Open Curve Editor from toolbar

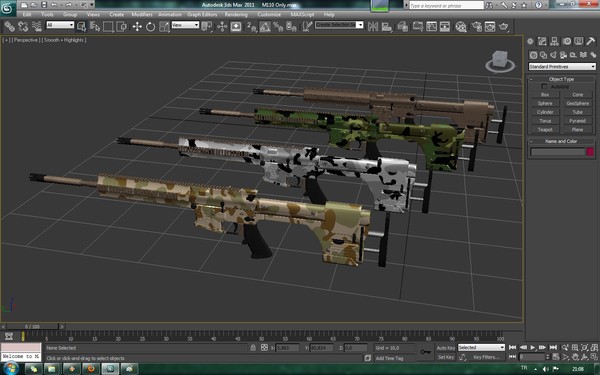[x=431, y=26]
